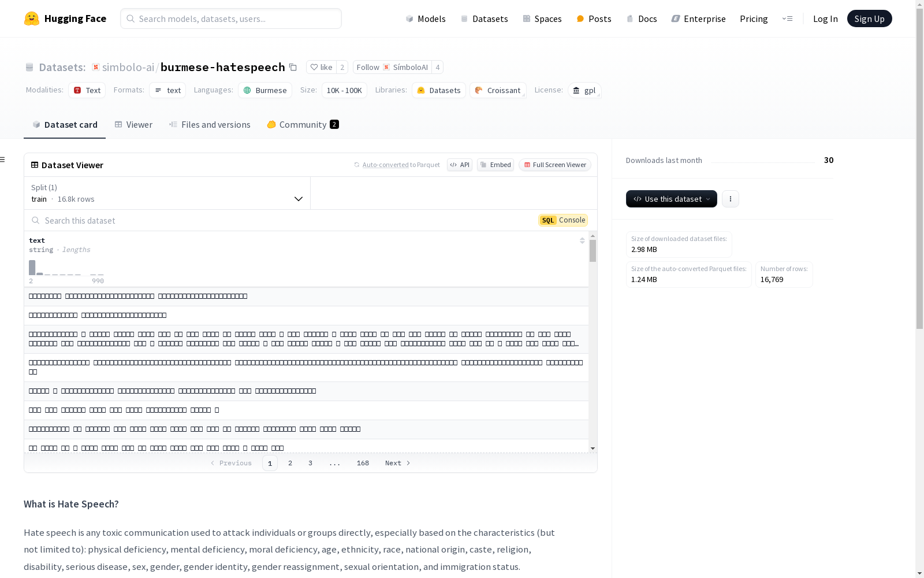Select the Croissant library tag

click(x=498, y=90)
